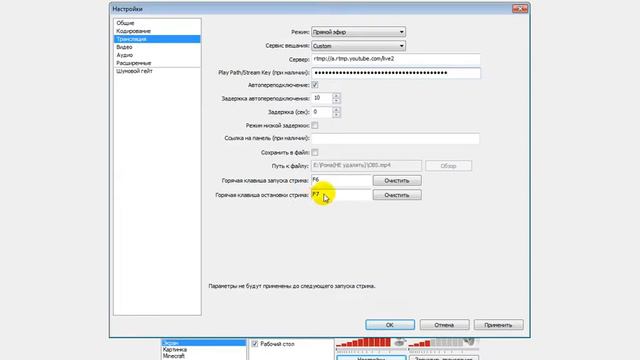Toggle Рабочий стол source checkbox in OBS window
The image size is (640, 360).
[255, 344]
